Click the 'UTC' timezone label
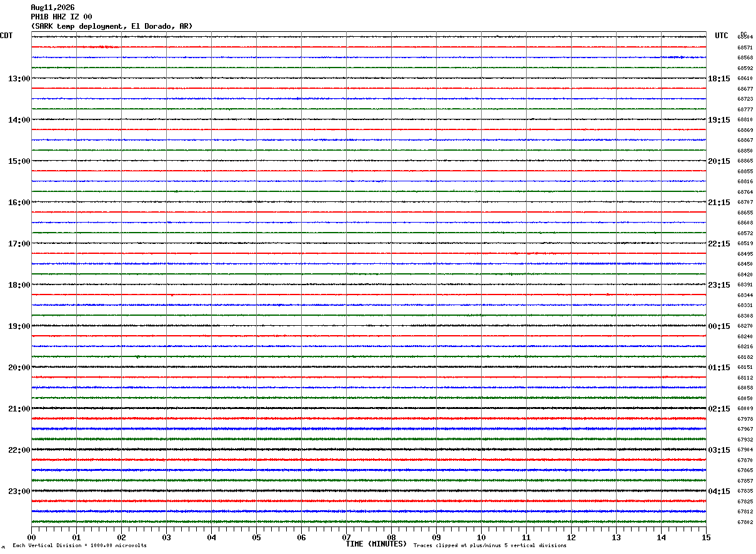The height and width of the screenshot is (554, 756). (722, 36)
